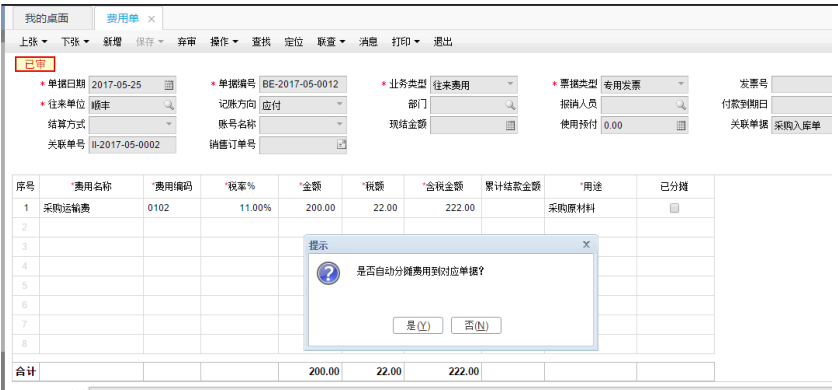Click the 费用编码 cell 0102
Screen dimensions: 838x390
172,208
